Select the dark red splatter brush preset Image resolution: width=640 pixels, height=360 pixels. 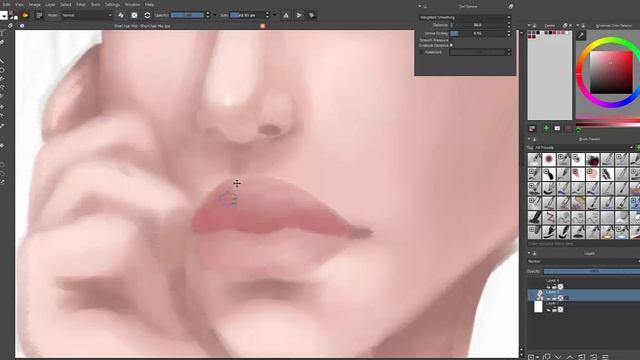(592, 159)
